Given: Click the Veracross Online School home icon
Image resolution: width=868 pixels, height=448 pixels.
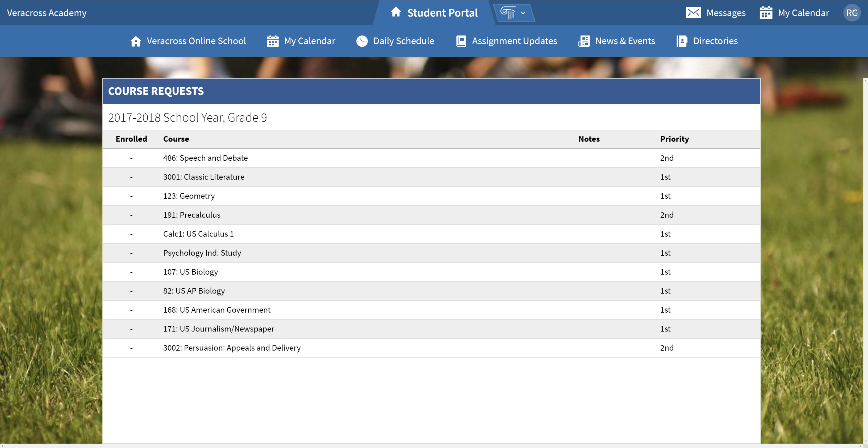Looking at the screenshot, I should click(135, 41).
